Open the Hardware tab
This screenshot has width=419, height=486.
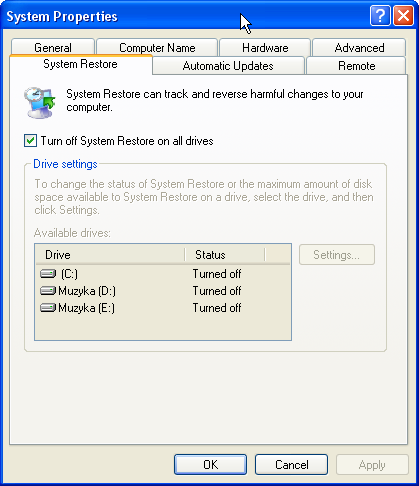tap(265, 47)
